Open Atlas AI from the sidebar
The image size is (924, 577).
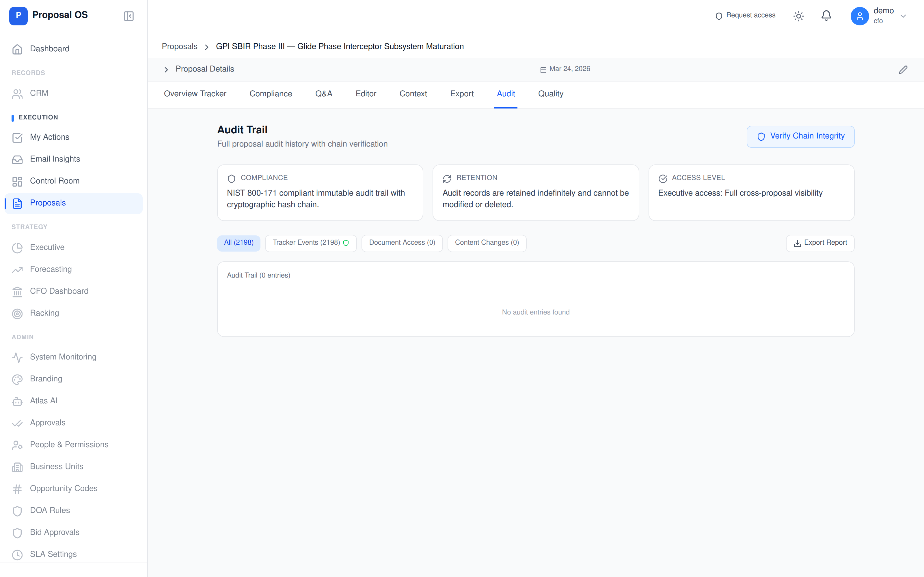tap(43, 400)
